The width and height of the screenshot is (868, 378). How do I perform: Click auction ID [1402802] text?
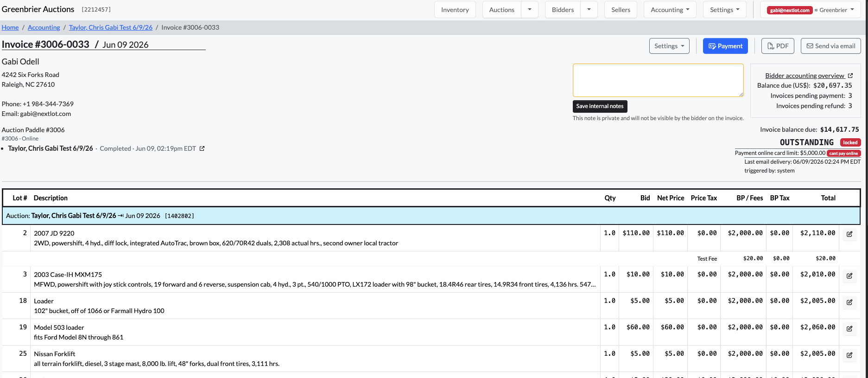coord(179,216)
